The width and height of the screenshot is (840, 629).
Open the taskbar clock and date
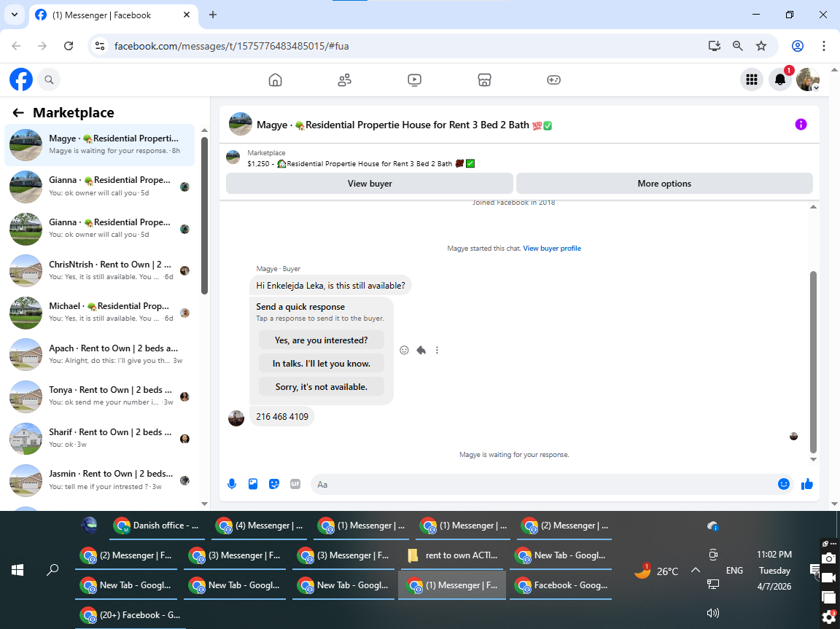pyautogui.click(x=774, y=570)
